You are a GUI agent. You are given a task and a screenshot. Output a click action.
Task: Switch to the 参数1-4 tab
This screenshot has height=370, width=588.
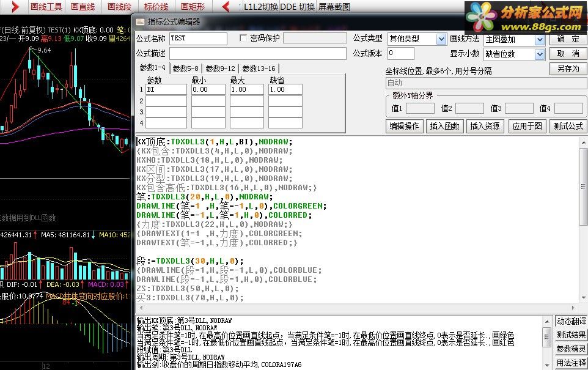tap(153, 68)
